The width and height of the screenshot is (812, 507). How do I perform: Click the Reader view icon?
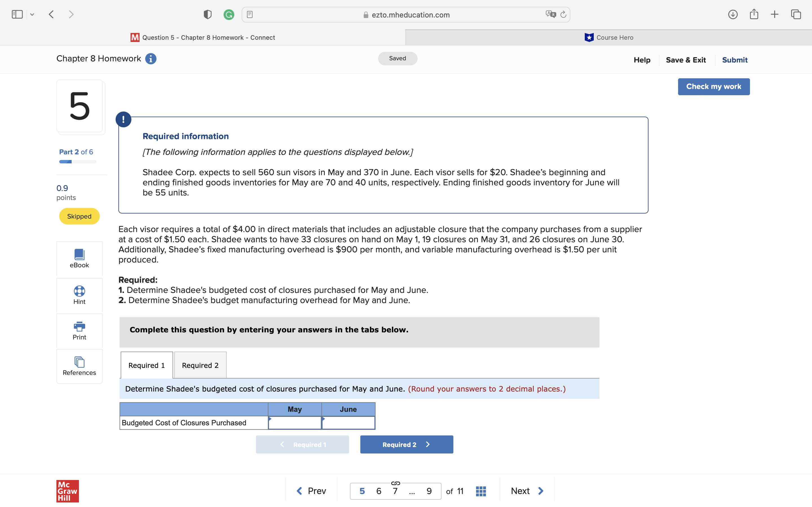[250, 14]
